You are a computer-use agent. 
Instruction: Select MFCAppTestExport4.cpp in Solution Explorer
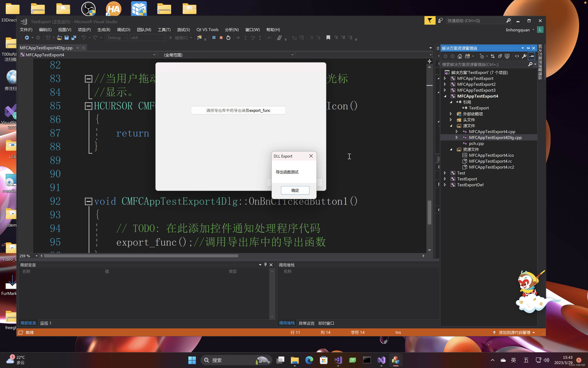pos(492,132)
